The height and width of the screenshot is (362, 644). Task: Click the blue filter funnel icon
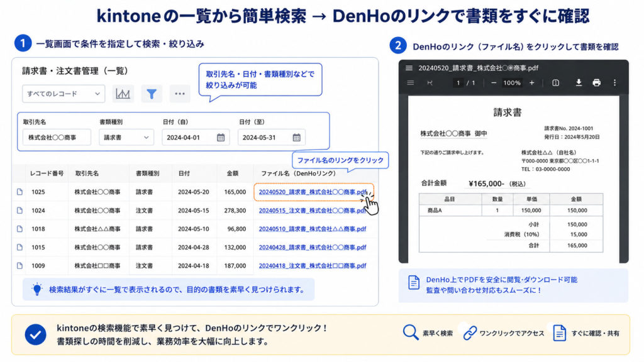pyautogui.click(x=152, y=94)
